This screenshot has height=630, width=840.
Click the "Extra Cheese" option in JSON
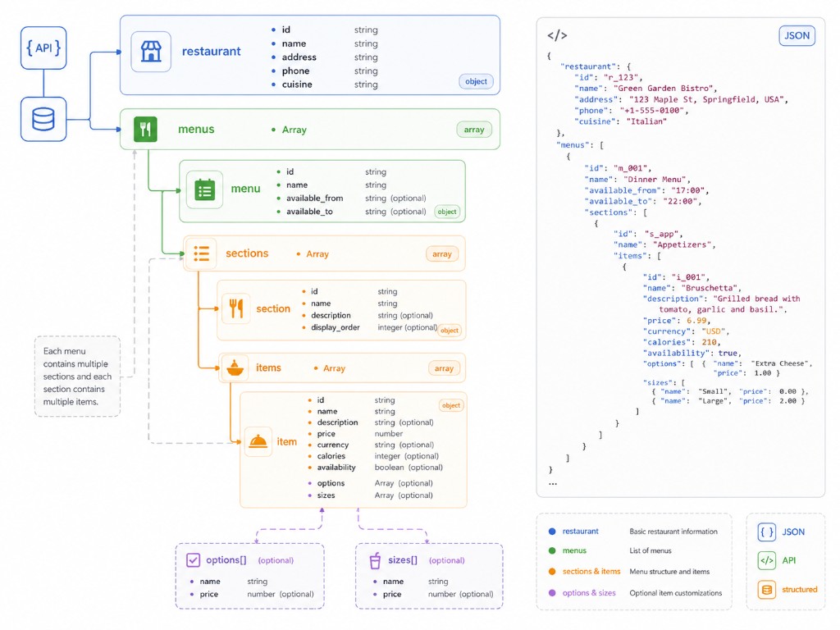tap(780, 363)
